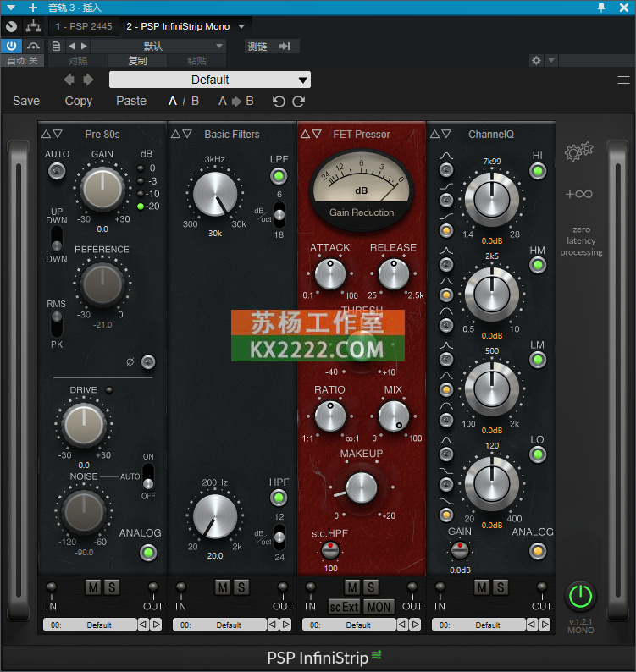Select the A preset slot
The height and width of the screenshot is (672, 636).
[173, 102]
